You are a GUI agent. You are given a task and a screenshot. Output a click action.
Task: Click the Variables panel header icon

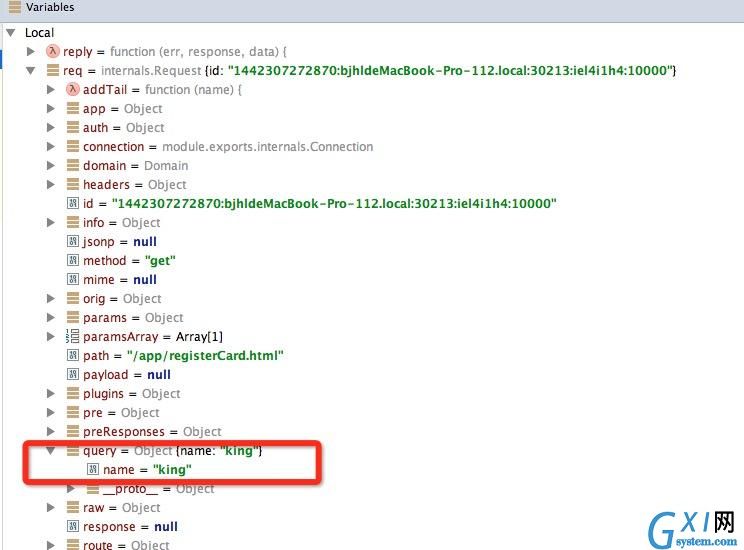click(x=15, y=7)
